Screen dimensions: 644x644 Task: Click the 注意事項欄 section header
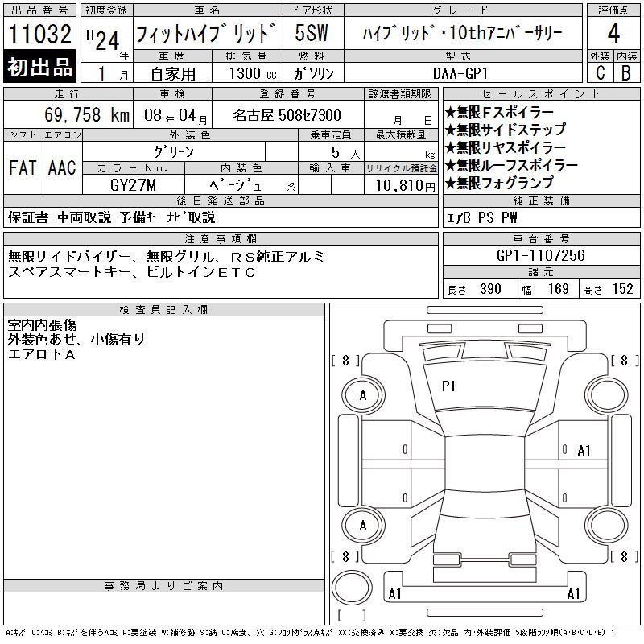click(x=221, y=238)
